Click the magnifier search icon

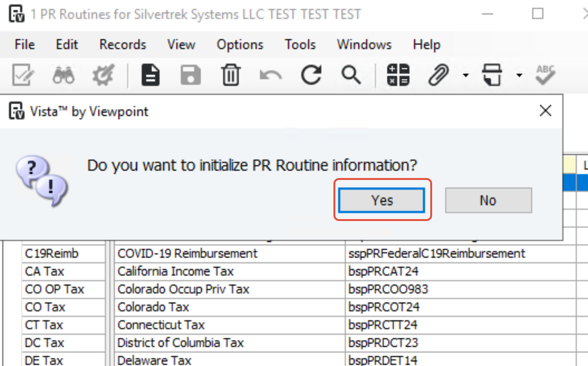point(351,75)
